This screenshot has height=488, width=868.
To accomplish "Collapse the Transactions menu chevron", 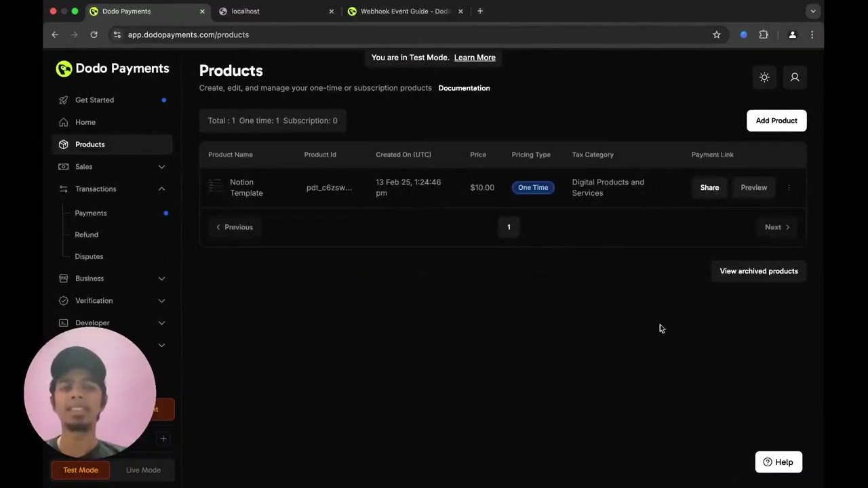I will (x=161, y=189).
